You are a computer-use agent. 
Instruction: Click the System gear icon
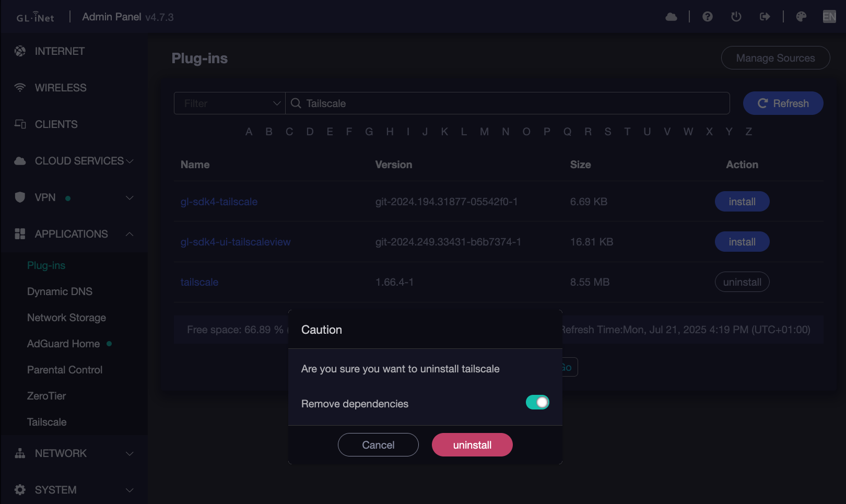(20, 490)
